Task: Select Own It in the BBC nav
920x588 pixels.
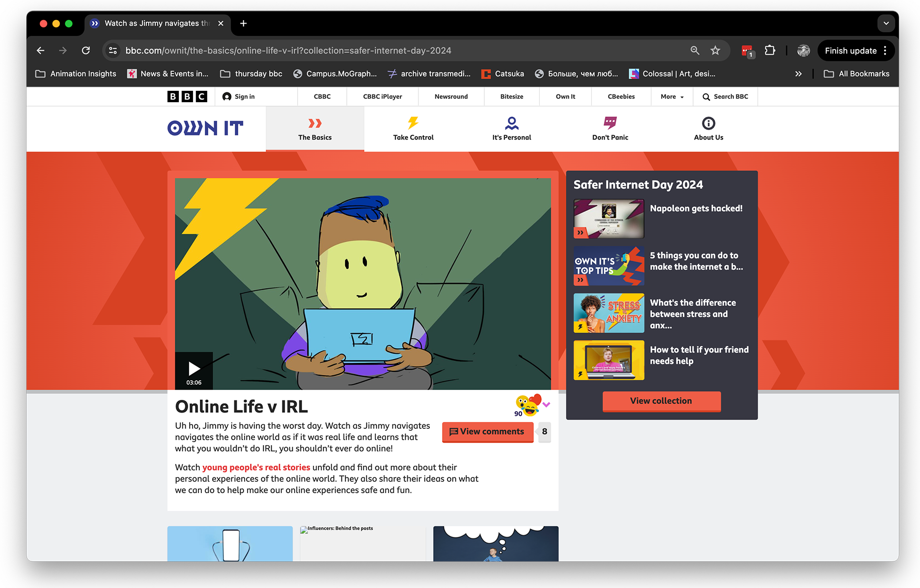Action: pyautogui.click(x=565, y=97)
